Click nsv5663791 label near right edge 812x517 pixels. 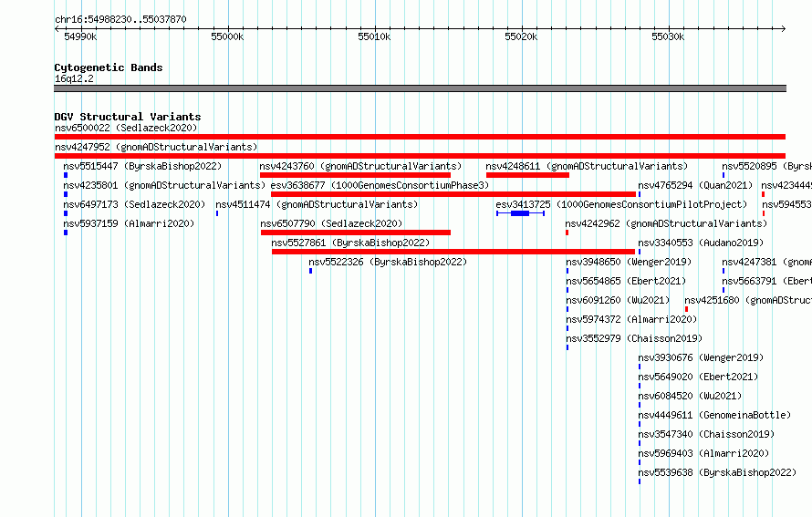coord(767,281)
